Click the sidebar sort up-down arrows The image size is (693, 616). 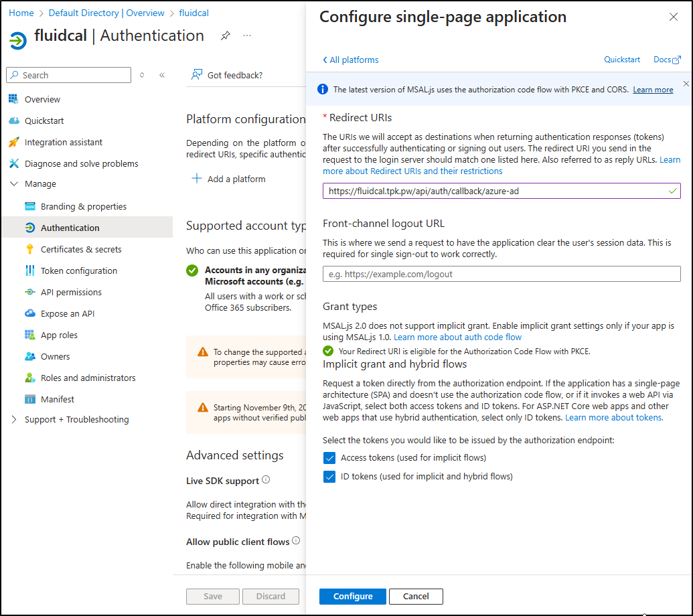pos(142,75)
